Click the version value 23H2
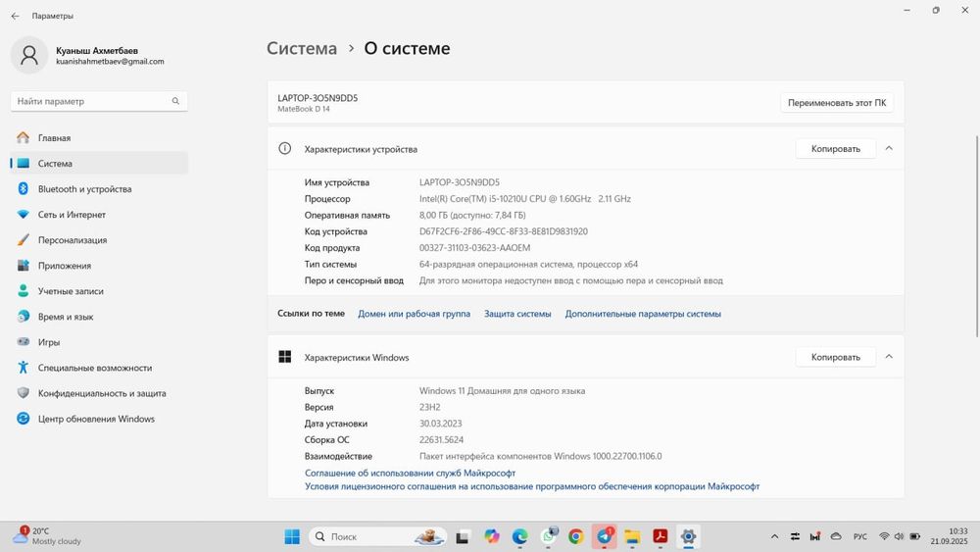Viewport: 980px width, 552px height. tap(429, 407)
